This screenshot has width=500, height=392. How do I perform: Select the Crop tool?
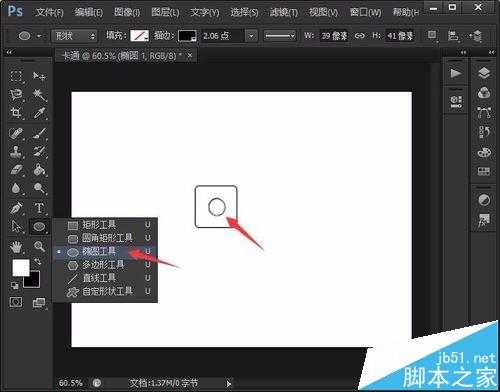[16, 113]
